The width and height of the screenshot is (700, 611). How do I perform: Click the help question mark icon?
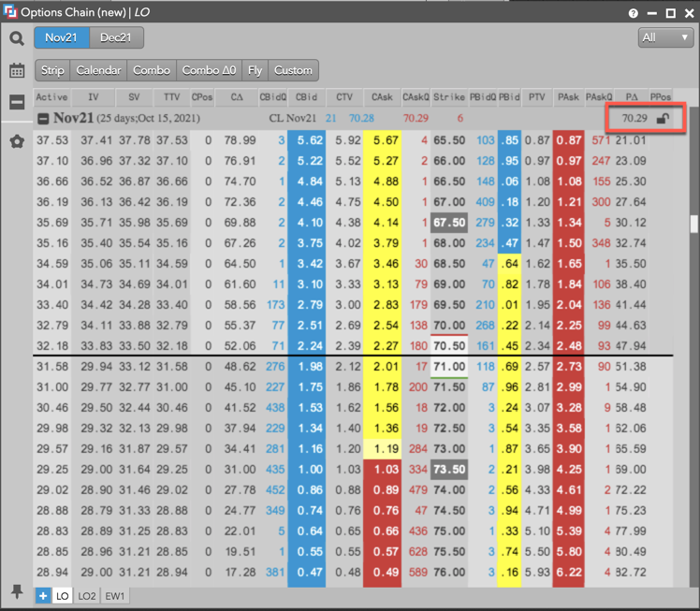click(x=634, y=13)
